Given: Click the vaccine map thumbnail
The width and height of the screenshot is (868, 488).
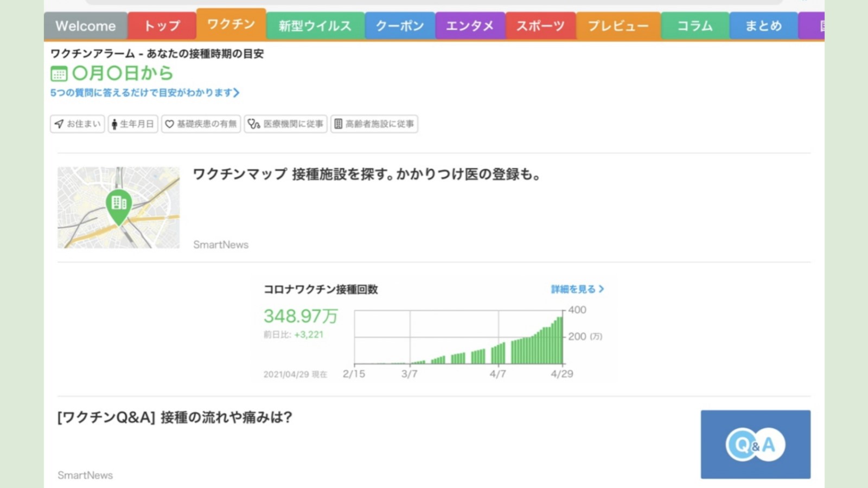Looking at the screenshot, I should [x=119, y=208].
